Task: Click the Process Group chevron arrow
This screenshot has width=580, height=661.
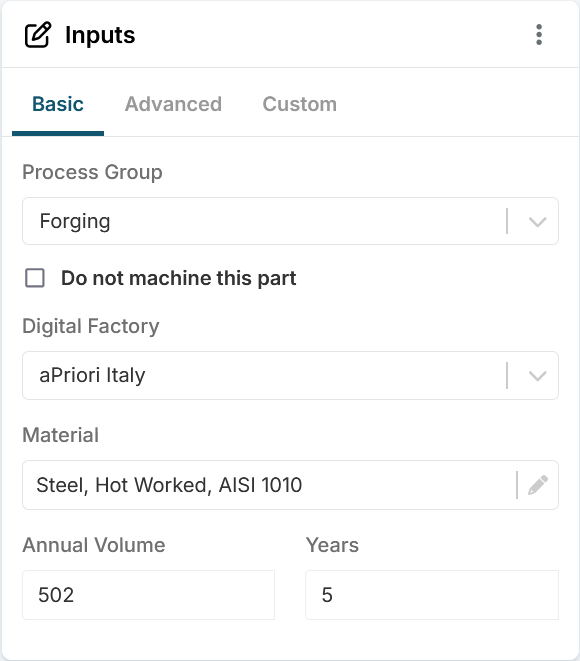Action: [537, 221]
